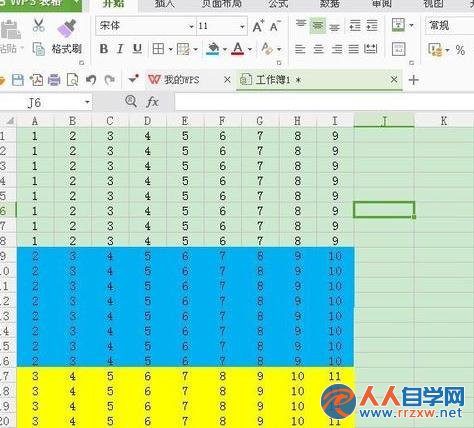Click the currency format coins icon
The image size is (474, 428).
pyautogui.click(x=436, y=50)
